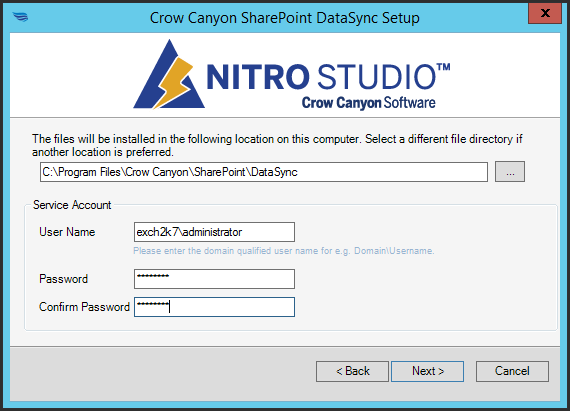Proceed with the Next button
The height and width of the screenshot is (411, 570).
[x=428, y=371]
